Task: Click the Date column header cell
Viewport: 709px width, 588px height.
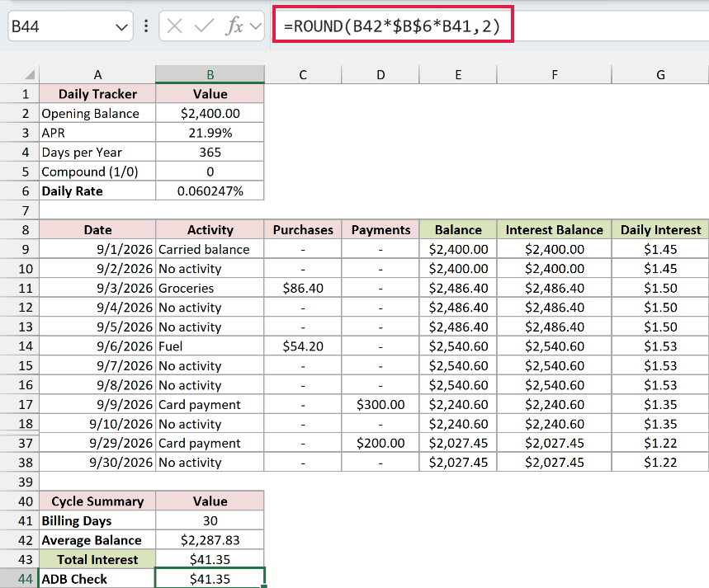Action: (x=97, y=230)
